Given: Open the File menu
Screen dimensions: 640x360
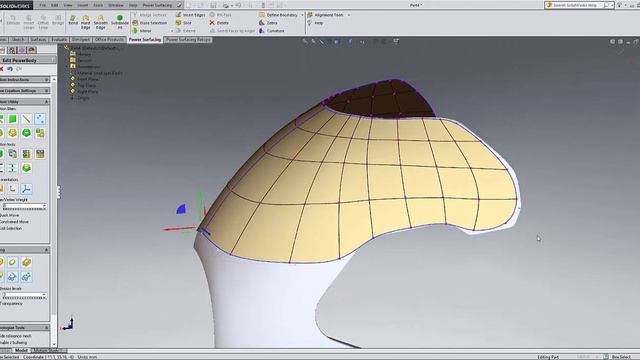Looking at the screenshot, I should pyautogui.click(x=42, y=5).
